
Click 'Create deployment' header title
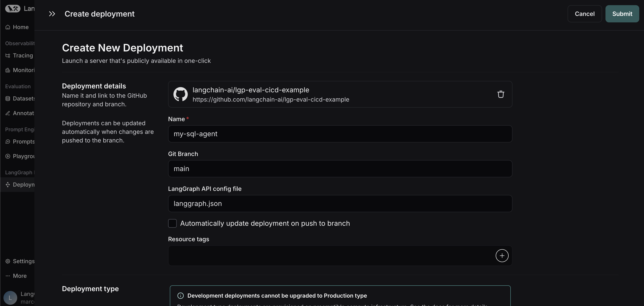[99, 14]
